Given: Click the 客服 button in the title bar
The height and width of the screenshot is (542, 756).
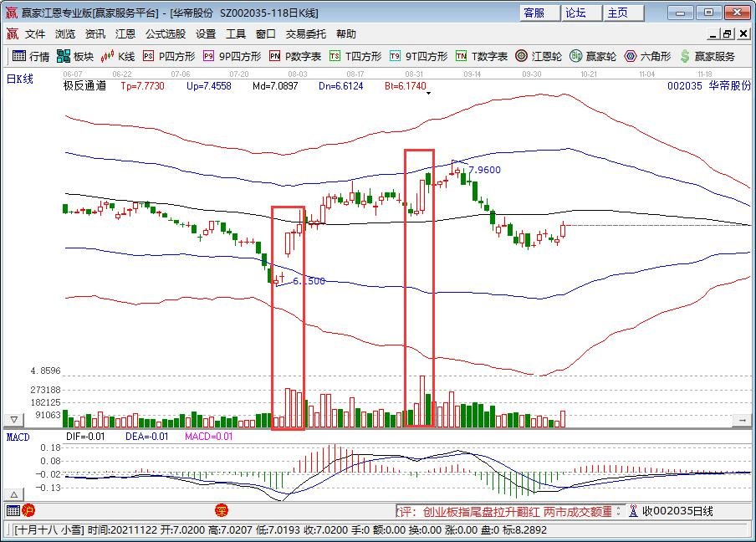Looking at the screenshot, I should tap(539, 13).
